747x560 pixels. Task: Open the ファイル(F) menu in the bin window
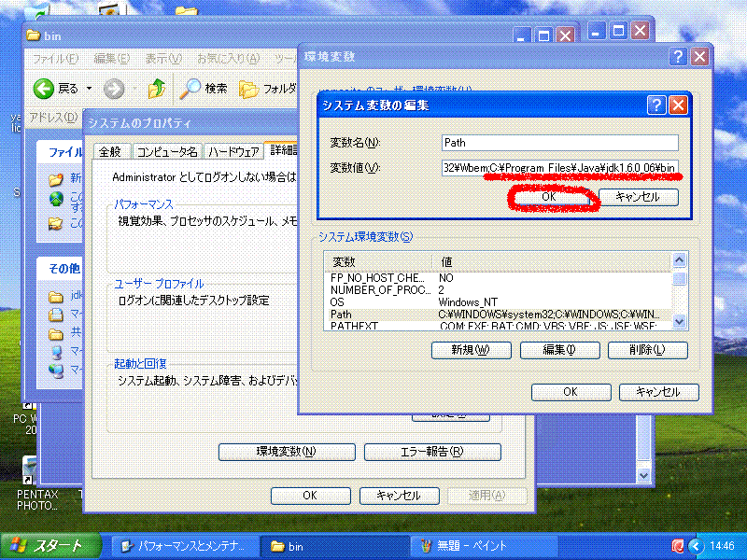(x=55, y=59)
